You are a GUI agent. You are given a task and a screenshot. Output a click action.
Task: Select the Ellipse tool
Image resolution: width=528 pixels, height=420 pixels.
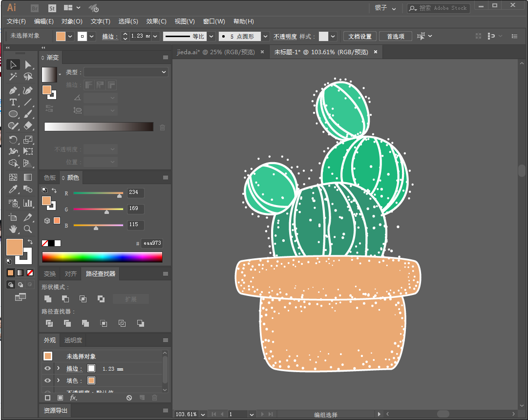[13, 114]
